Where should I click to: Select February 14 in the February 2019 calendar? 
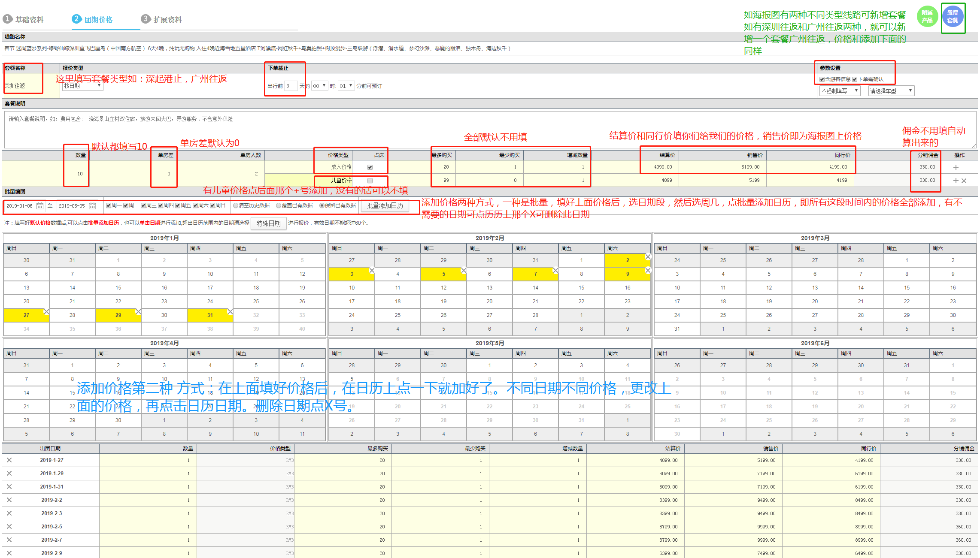pyautogui.click(x=535, y=288)
